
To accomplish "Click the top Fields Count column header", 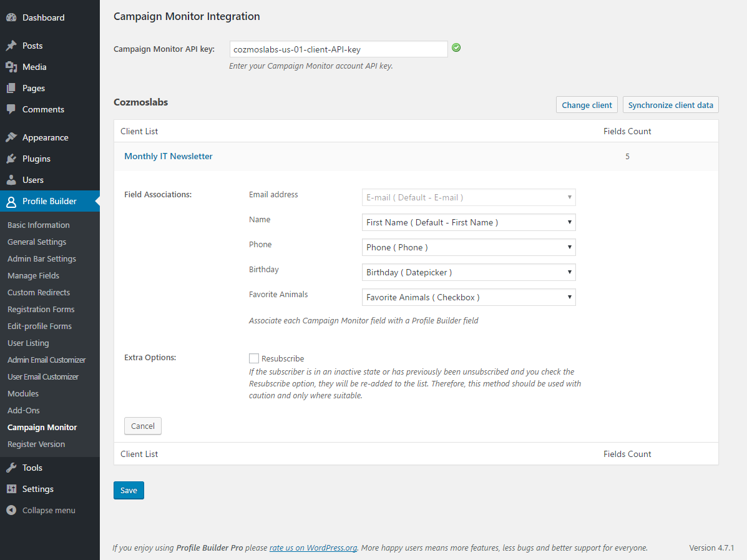I will 627,131.
